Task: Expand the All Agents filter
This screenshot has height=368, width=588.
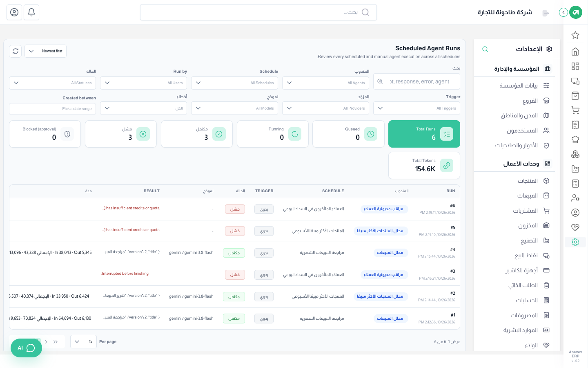Action: tap(326, 83)
